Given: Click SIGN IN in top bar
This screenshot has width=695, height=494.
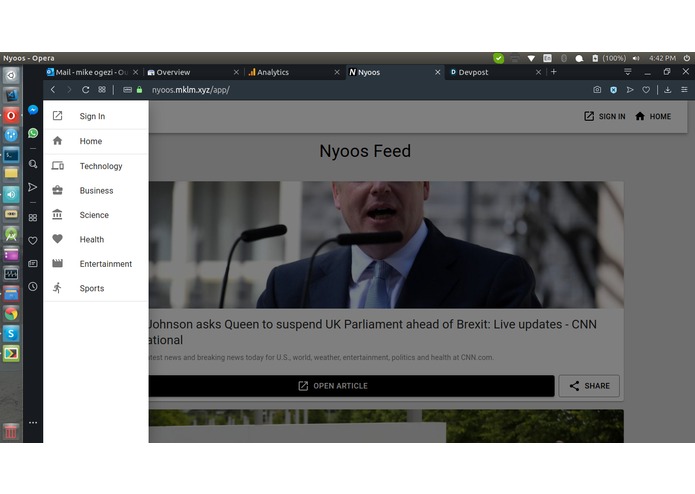Looking at the screenshot, I should [x=605, y=117].
